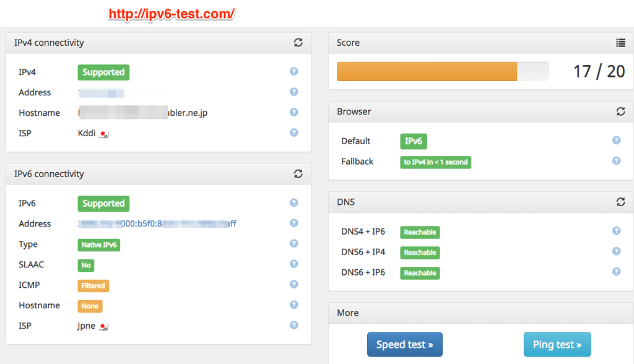Click the 'to IPv4 in < 1 second' badge

click(x=435, y=162)
